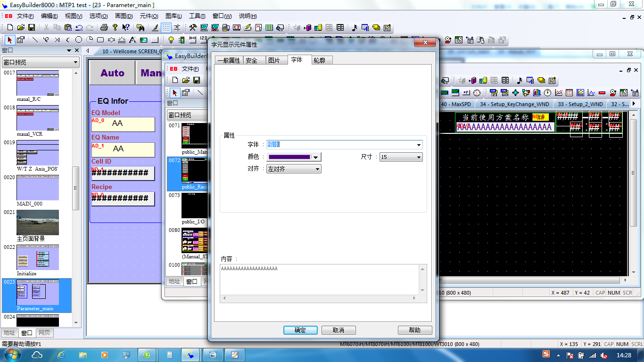Select the 主页面背景 airplane window thumbnail
Viewport: 644px width, 362px height.
pos(38,222)
